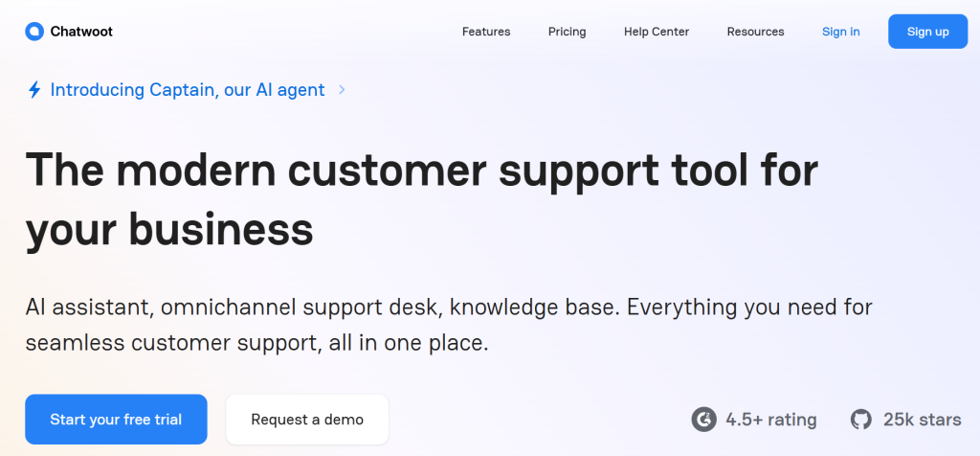
Task: Open the Help Center nav link
Action: pyautogui.click(x=657, y=32)
